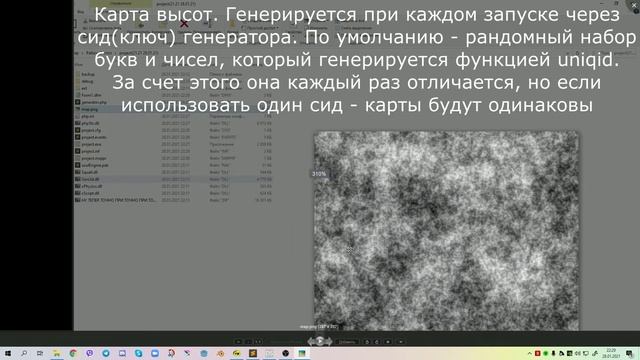Start the slideshow in the image viewer
Viewport: 640px width, 360px height.
[x=320, y=341]
